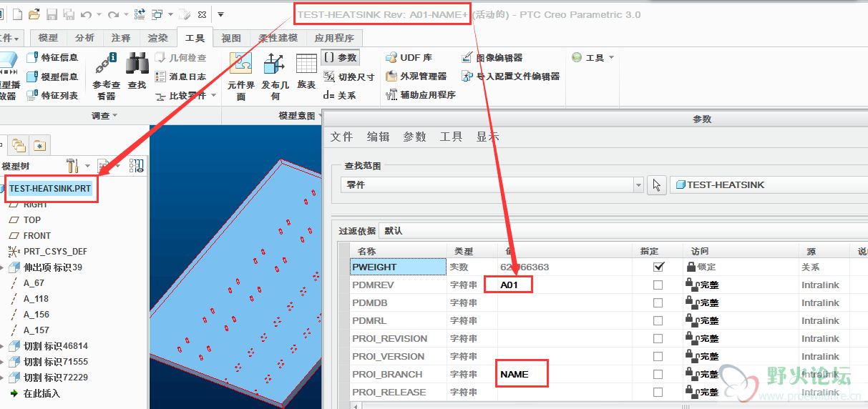The height and width of the screenshot is (409, 868).
Task: Open quick access toolbar customize arrow
Action: [221, 14]
